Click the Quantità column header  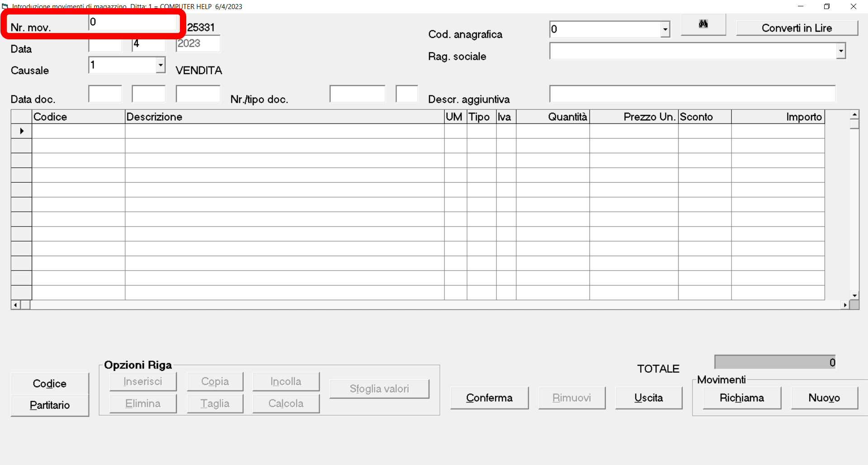553,117
